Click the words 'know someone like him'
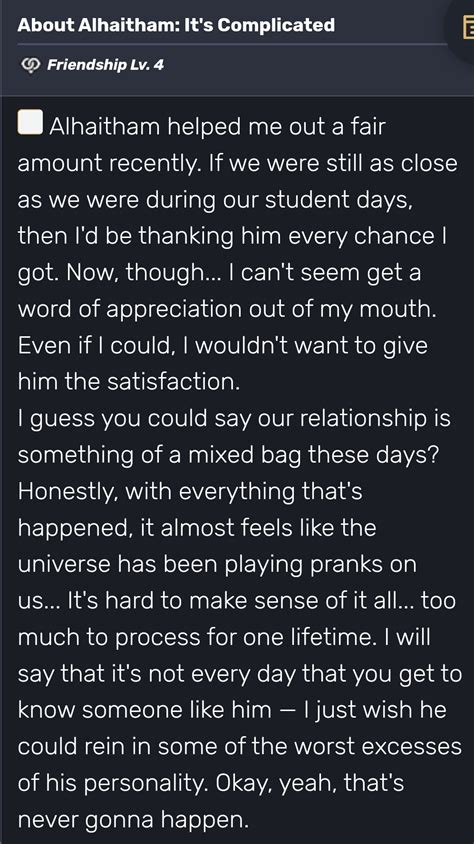474x844 pixels. (x=144, y=711)
